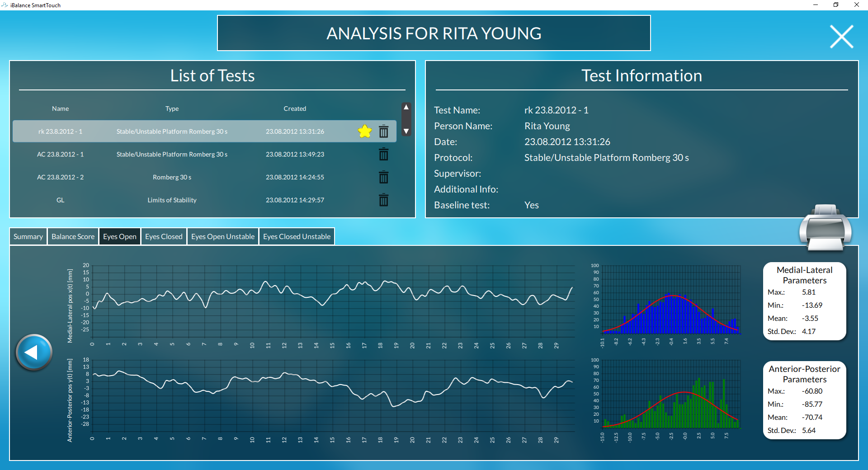Select test row AC 23.8.2012 - 2

[x=204, y=177]
